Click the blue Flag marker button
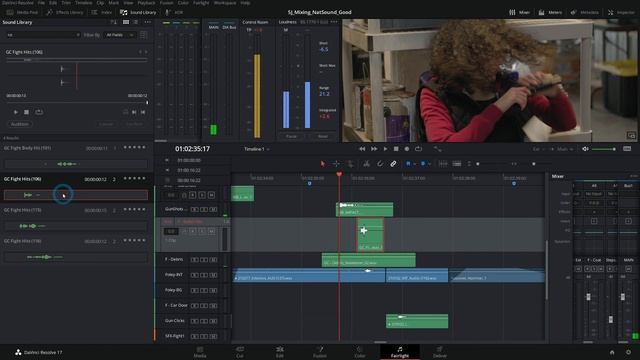640x360 pixels. (408, 164)
